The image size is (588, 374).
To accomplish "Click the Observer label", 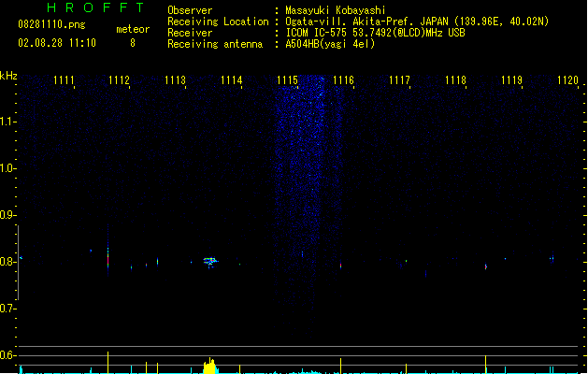I will [x=190, y=10].
